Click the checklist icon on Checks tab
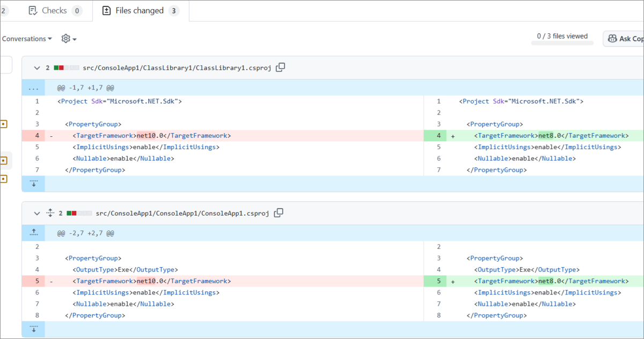 [33, 10]
